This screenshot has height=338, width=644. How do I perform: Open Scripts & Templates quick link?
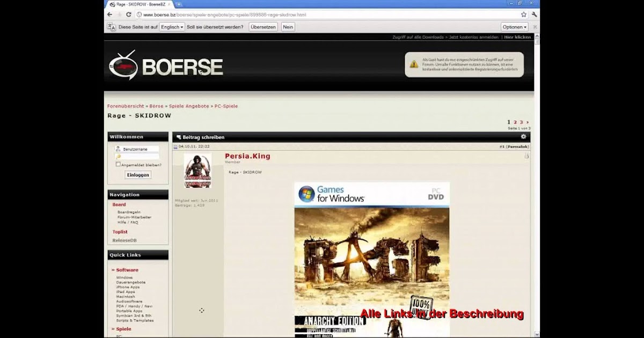click(x=135, y=321)
